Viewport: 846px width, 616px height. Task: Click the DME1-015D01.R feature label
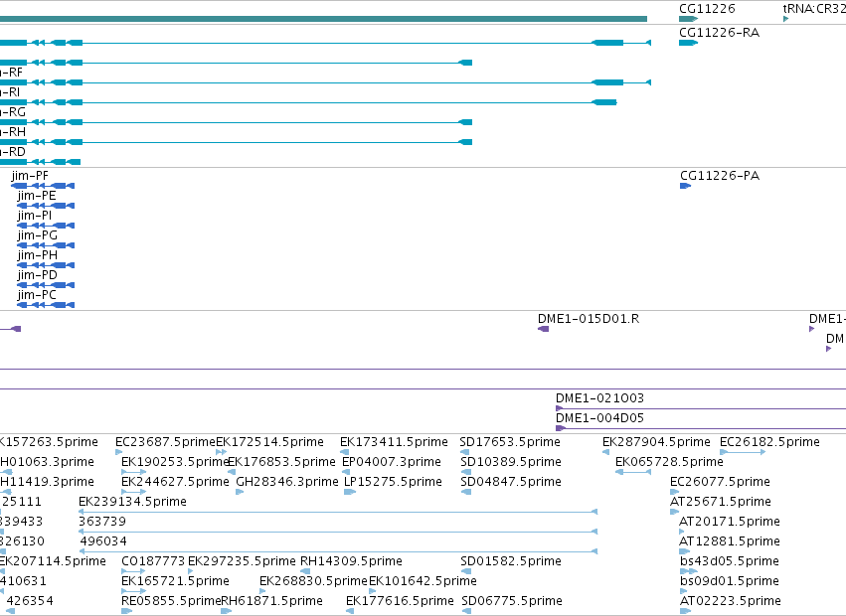pos(589,319)
